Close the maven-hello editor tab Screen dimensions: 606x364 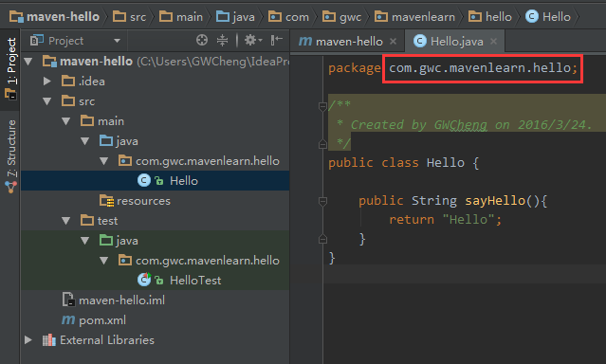click(x=393, y=42)
